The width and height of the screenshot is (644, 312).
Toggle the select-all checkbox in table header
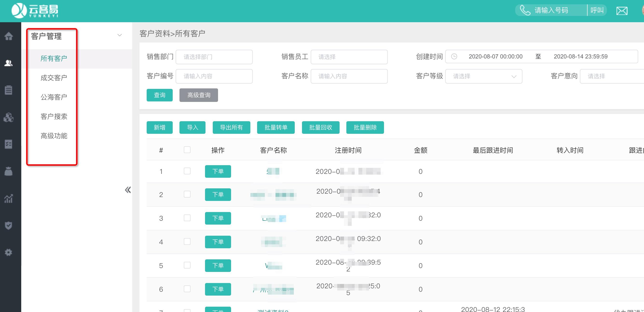pos(187,150)
